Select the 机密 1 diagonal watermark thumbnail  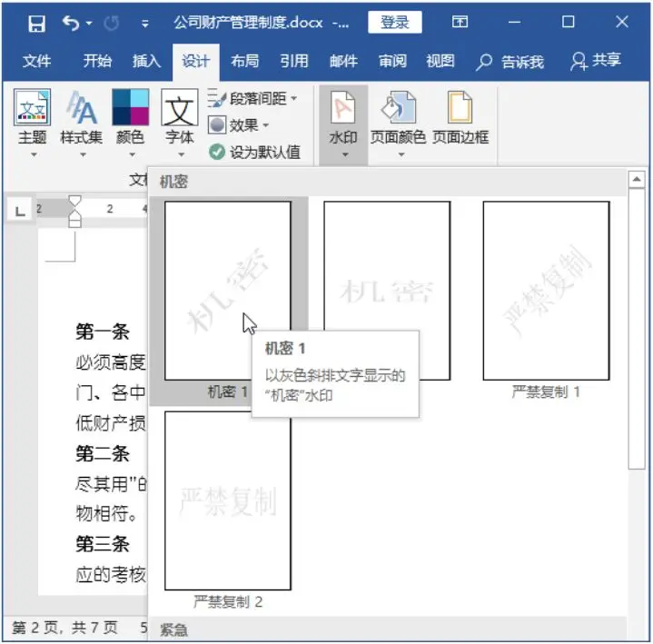[228, 291]
